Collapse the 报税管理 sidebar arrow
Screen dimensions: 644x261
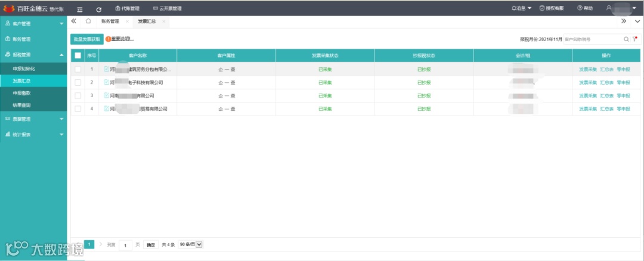tap(61, 55)
